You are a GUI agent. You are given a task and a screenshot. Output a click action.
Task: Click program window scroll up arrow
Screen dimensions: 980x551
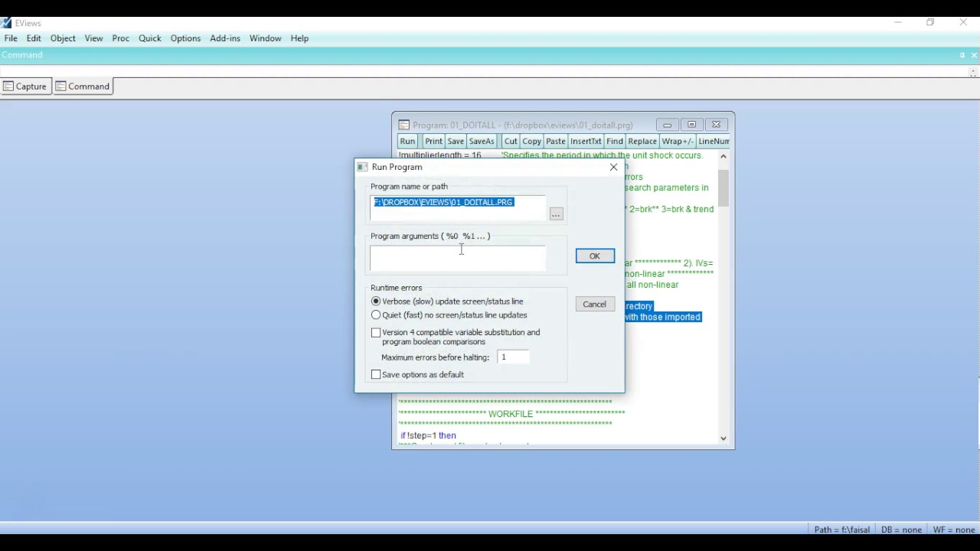pyautogui.click(x=724, y=156)
